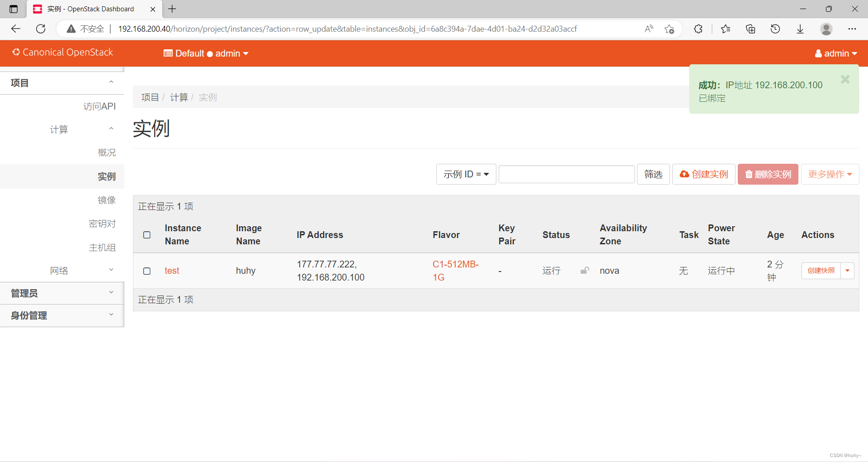Image resolution: width=868 pixels, height=462 pixels.
Task: Click the 运行中 power state cell
Action: 722,271
